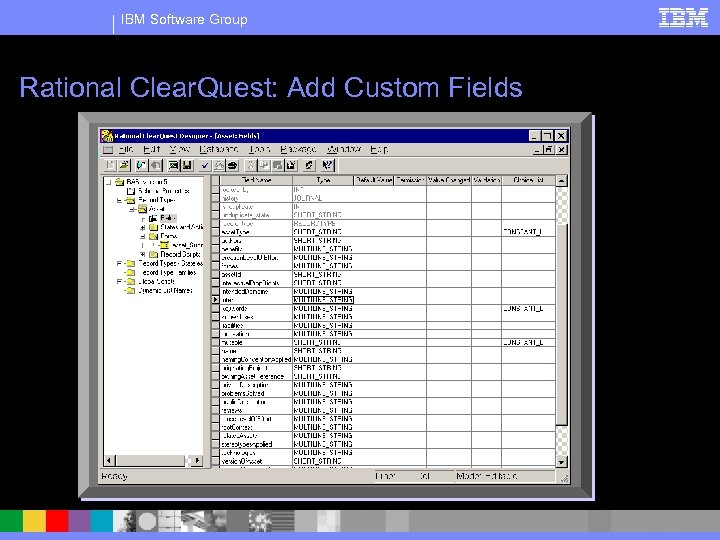Select Record Type Families in the tree
720x540 pixels.
point(168,273)
